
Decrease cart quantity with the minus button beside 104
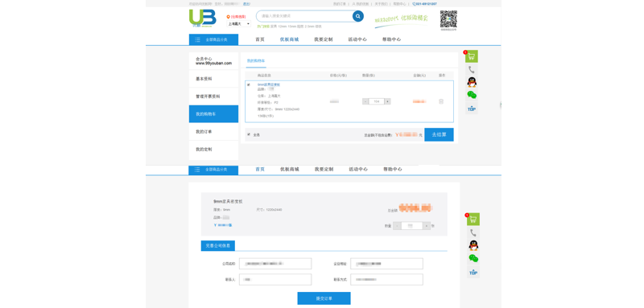point(365,101)
